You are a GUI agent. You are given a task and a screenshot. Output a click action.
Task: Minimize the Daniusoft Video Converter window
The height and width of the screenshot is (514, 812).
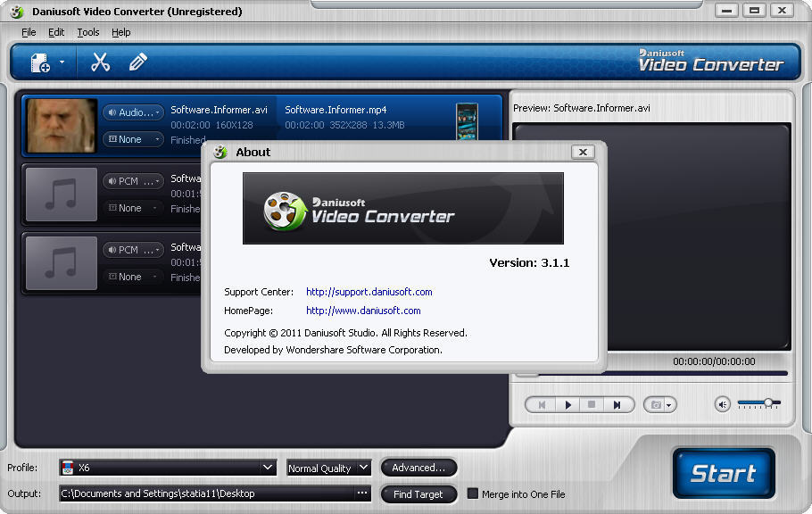(x=726, y=10)
